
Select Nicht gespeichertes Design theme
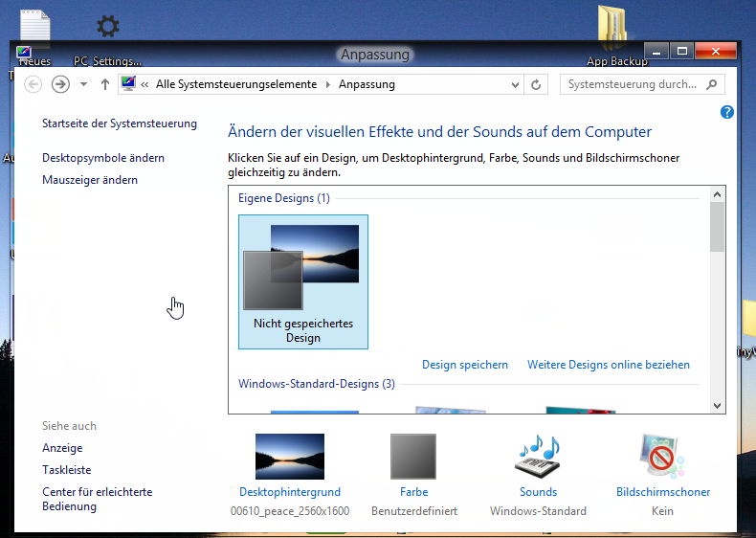tap(303, 281)
